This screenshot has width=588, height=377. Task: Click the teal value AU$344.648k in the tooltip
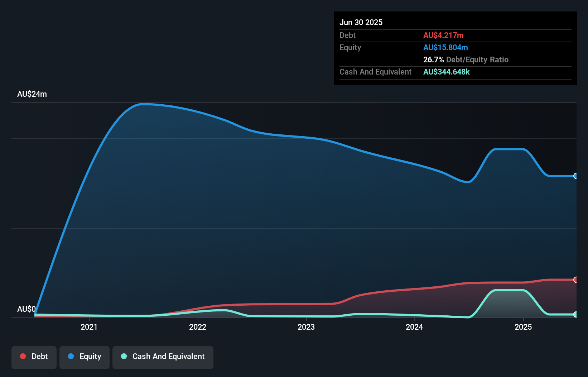coord(447,72)
